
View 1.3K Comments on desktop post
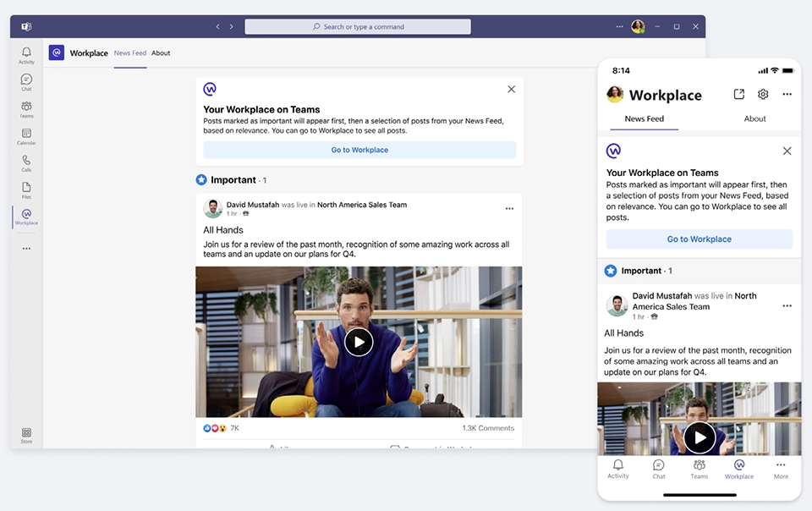pyautogui.click(x=488, y=428)
